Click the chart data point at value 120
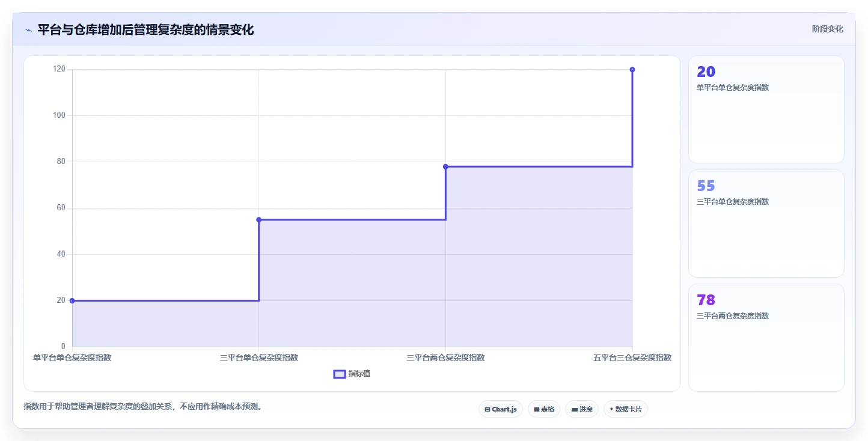The width and height of the screenshot is (868, 441). coord(632,70)
